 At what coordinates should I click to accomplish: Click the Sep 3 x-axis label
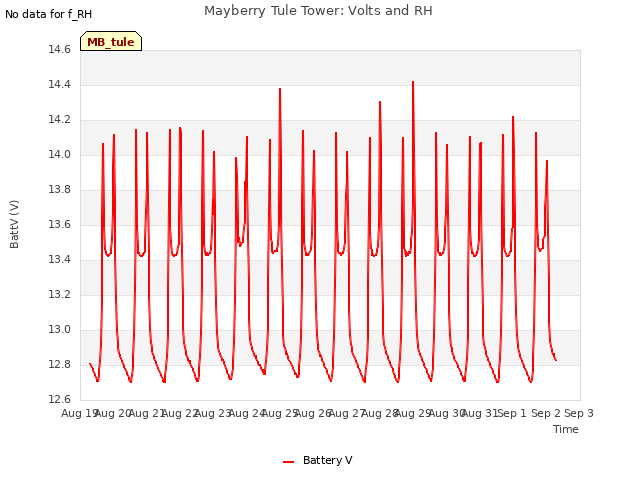click(x=579, y=413)
